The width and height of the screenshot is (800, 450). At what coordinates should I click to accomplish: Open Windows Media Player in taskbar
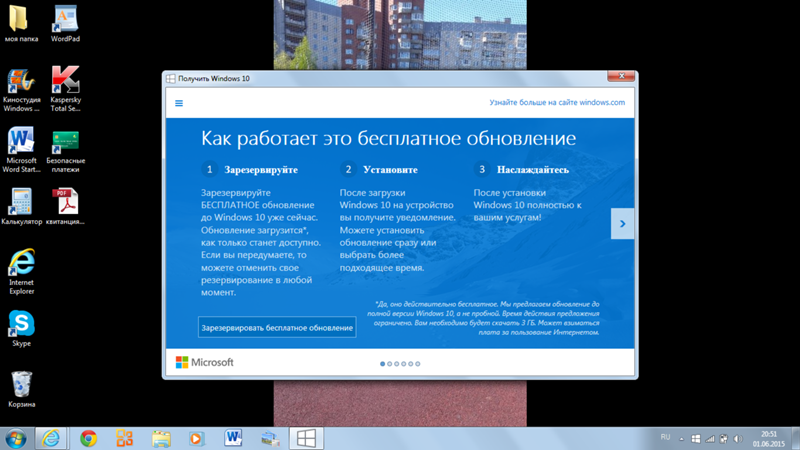[x=196, y=438]
